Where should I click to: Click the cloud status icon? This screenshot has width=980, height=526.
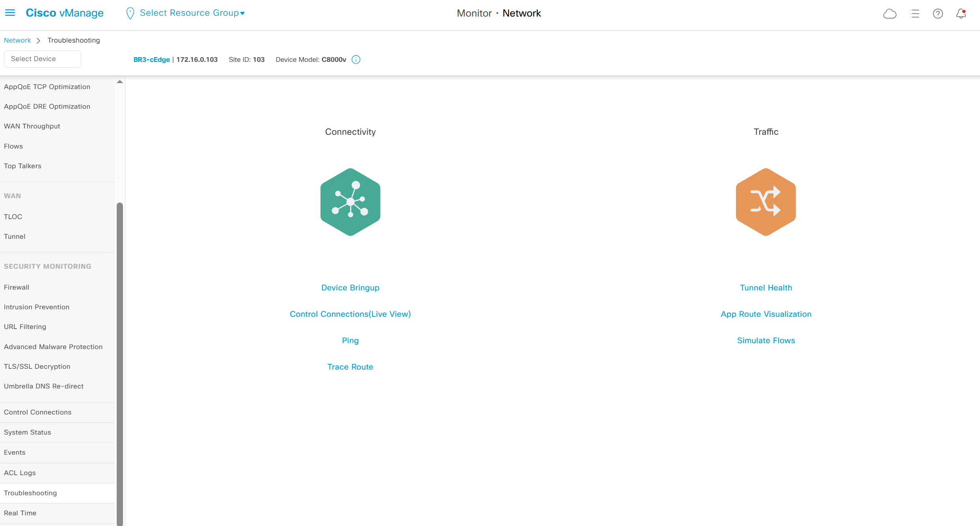click(890, 14)
